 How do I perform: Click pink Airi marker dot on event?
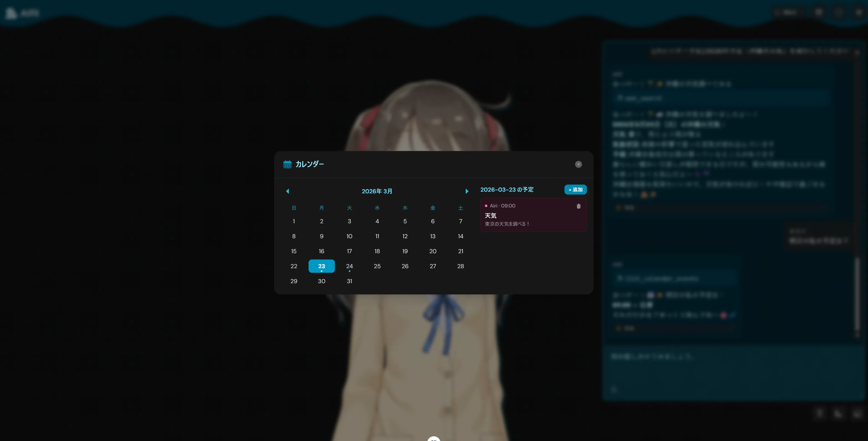click(486, 206)
